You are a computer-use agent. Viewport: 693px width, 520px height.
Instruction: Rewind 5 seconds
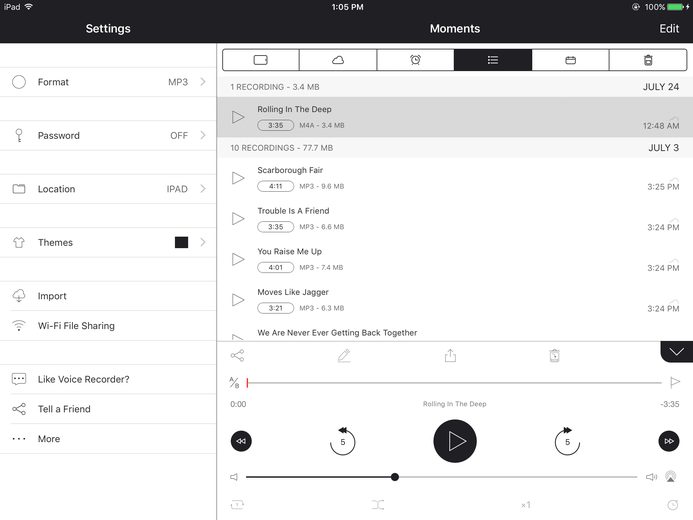(x=343, y=441)
